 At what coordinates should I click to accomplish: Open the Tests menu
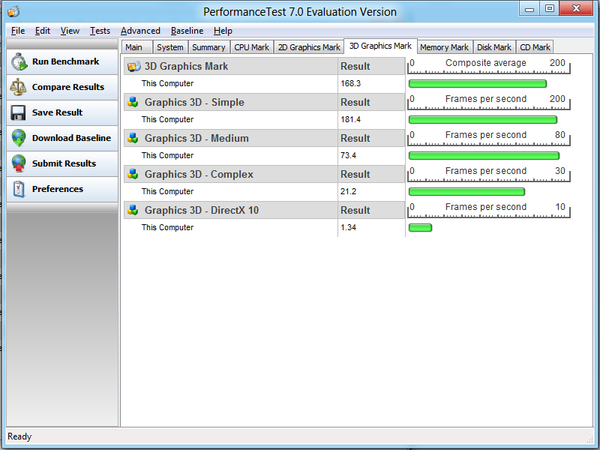pos(99,31)
